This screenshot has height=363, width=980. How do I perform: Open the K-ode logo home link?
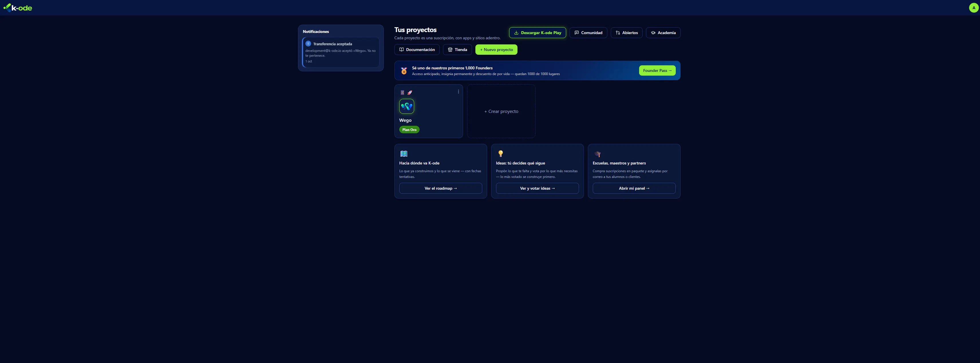pyautogui.click(x=17, y=8)
